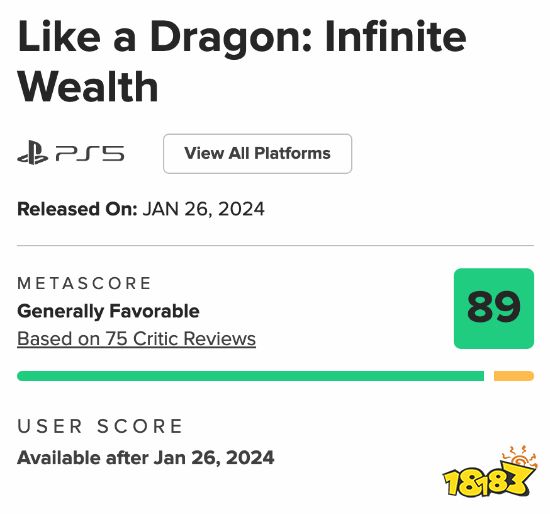Select the JAN 26, 2024 release date
Image resolution: width=550 pixels, height=514 pixels.
pyautogui.click(x=203, y=209)
